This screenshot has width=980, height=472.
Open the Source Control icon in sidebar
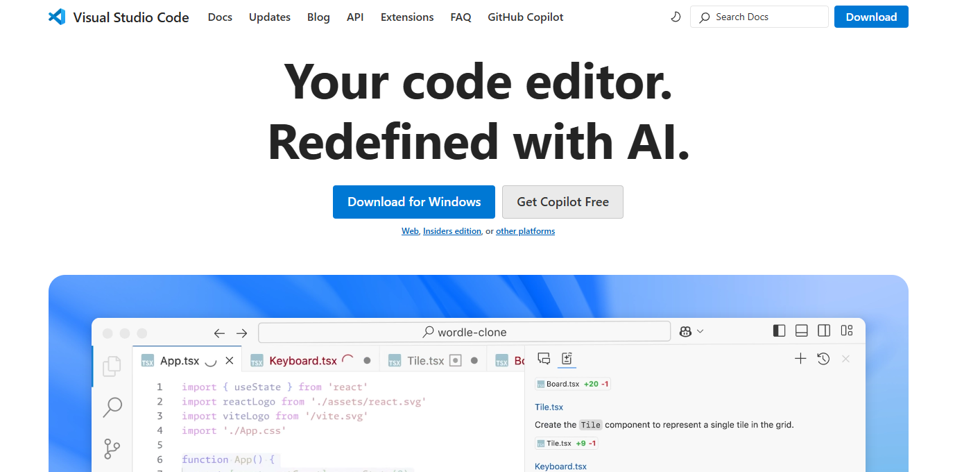112,448
